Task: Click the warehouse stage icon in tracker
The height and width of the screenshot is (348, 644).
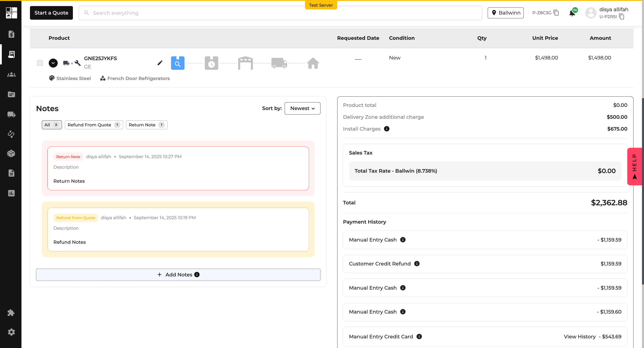Action: (245, 63)
